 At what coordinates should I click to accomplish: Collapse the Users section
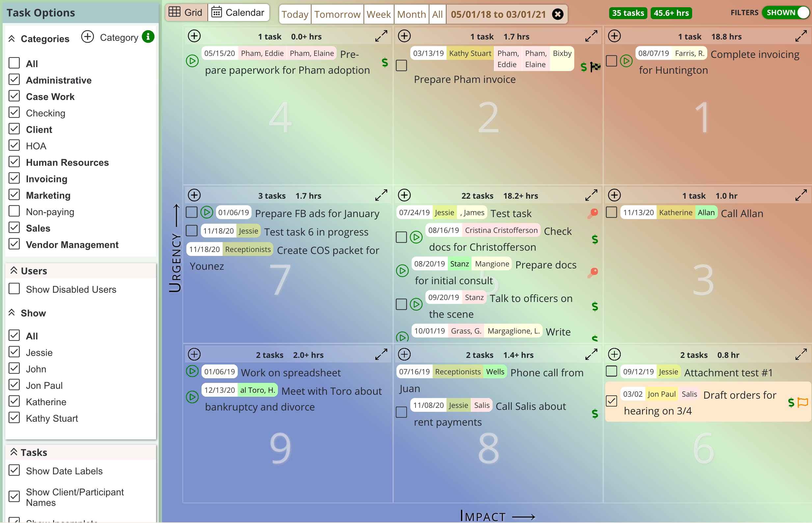(x=14, y=271)
